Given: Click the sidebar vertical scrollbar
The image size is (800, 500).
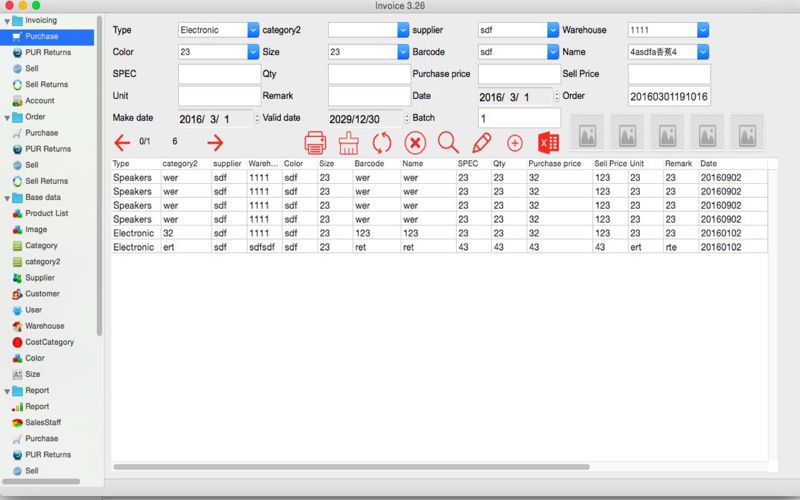Looking at the screenshot, I should 99,176.
